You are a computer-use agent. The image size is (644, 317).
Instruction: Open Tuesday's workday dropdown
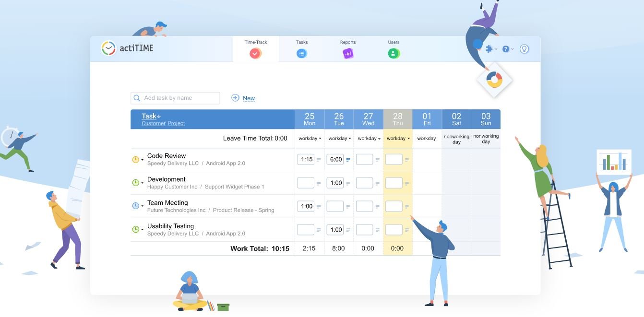point(339,139)
